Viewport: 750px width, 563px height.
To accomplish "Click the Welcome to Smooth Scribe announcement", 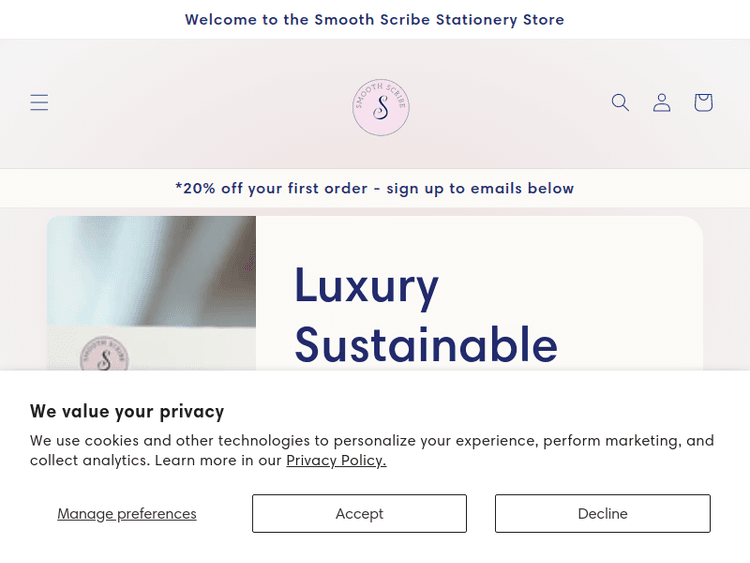I will (x=375, y=20).
